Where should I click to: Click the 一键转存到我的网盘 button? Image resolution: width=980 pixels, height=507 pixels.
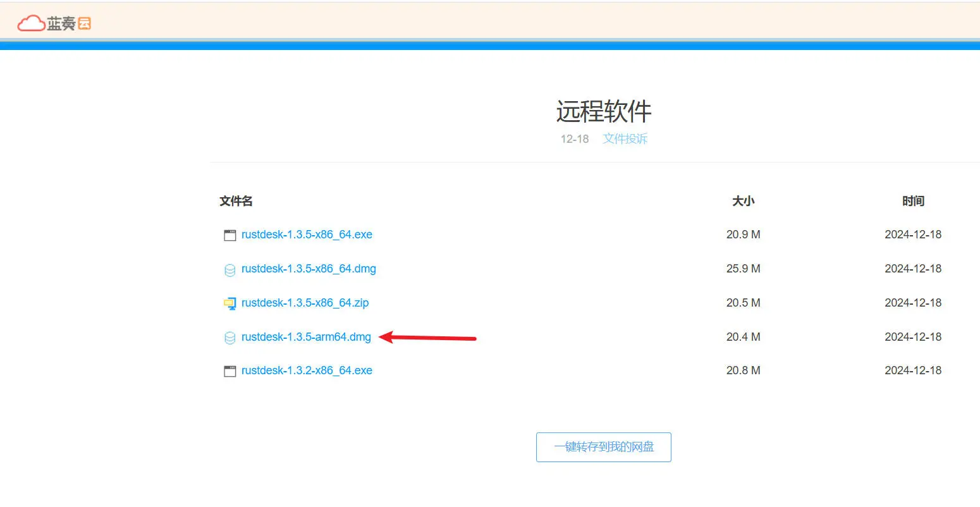(x=604, y=447)
